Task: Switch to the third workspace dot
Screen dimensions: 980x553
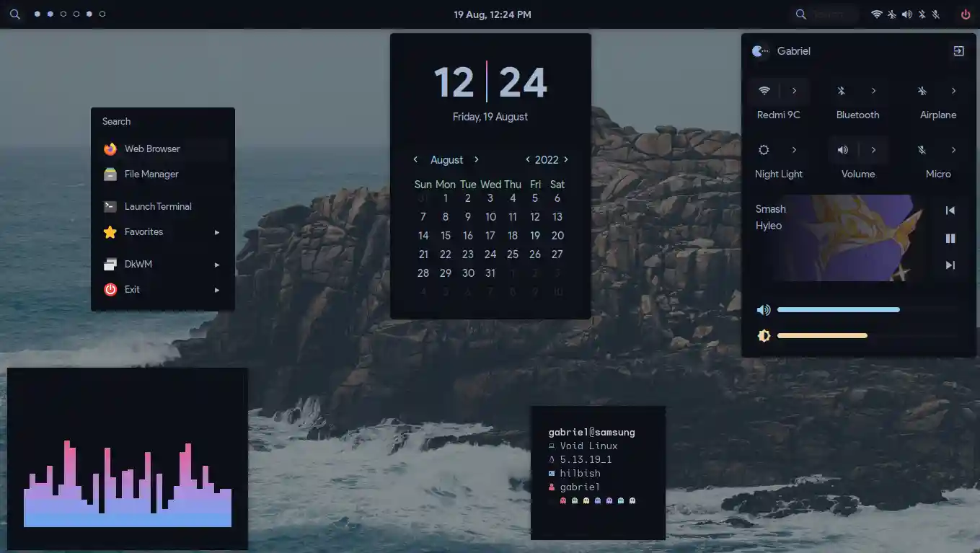Action: click(x=63, y=14)
